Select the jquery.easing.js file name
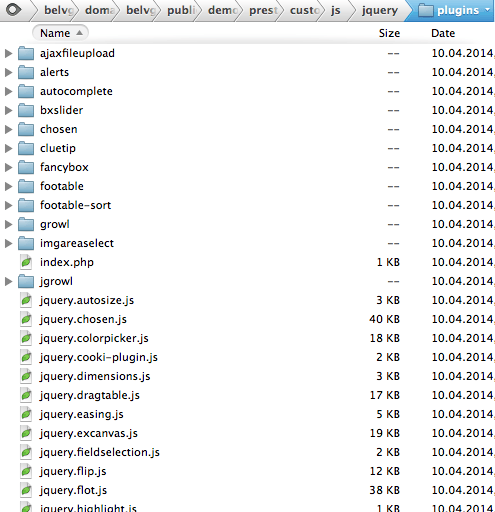 [82, 414]
